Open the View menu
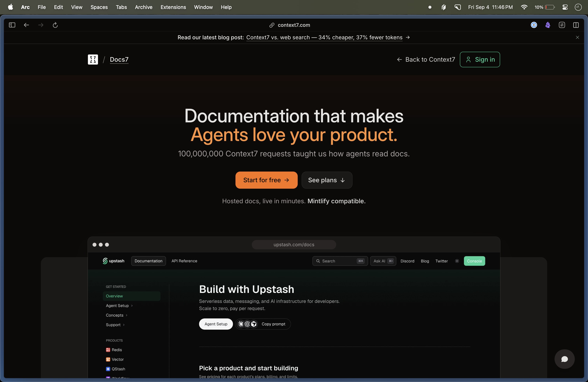 77,7
